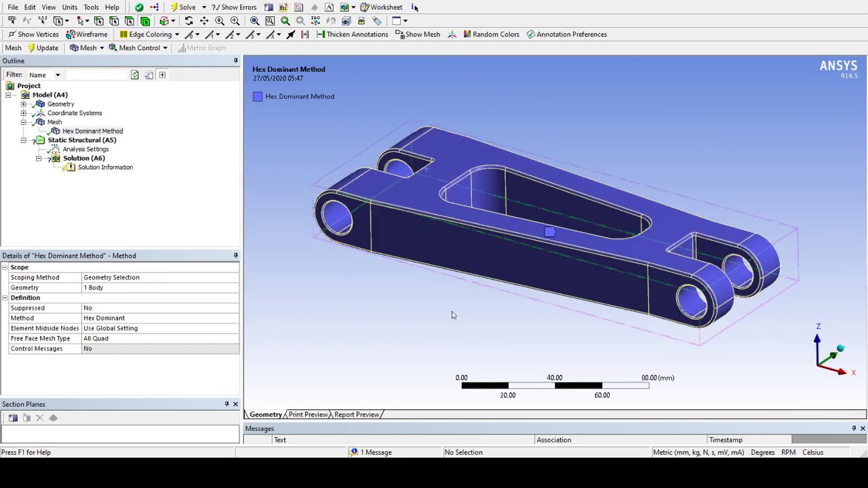The image size is (868, 488).
Task: Expand the Coordinate Systems node
Action: click(x=24, y=113)
